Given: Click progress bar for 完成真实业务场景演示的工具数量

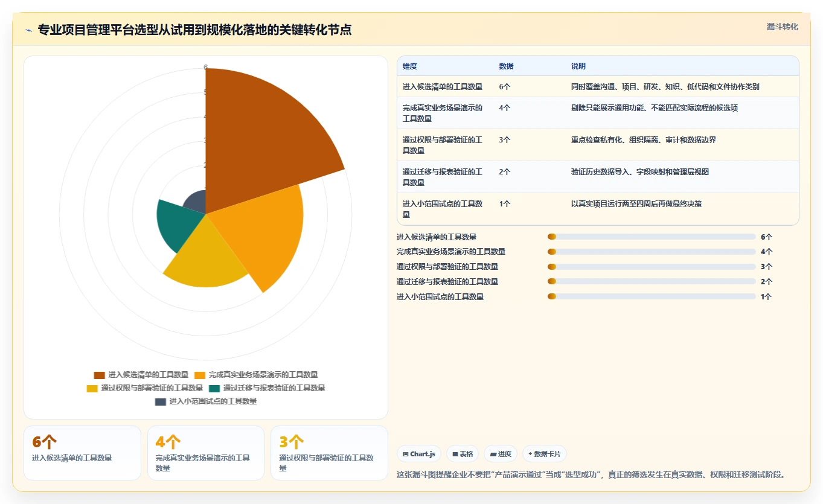Looking at the screenshot, I should (x=652, y=252).
